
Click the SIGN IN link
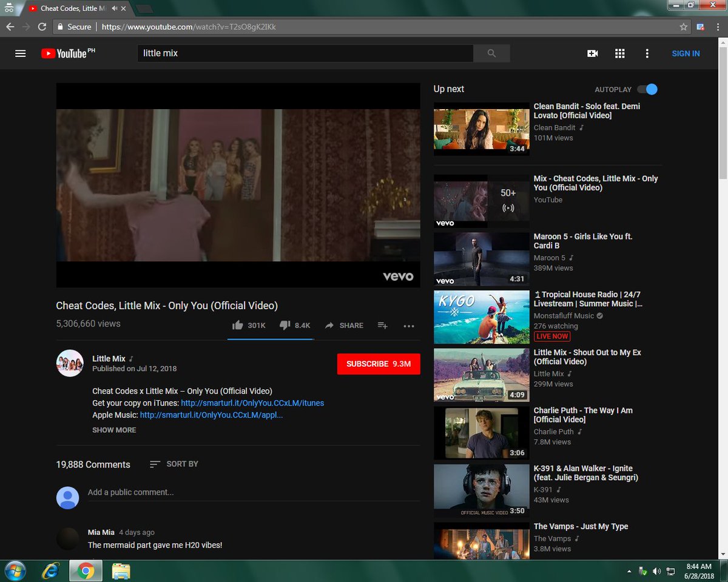(686, 53)
